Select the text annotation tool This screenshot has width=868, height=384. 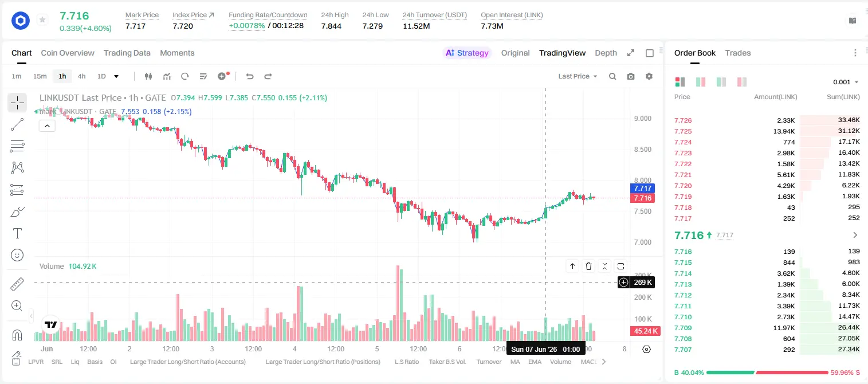(x=17, y=233)
